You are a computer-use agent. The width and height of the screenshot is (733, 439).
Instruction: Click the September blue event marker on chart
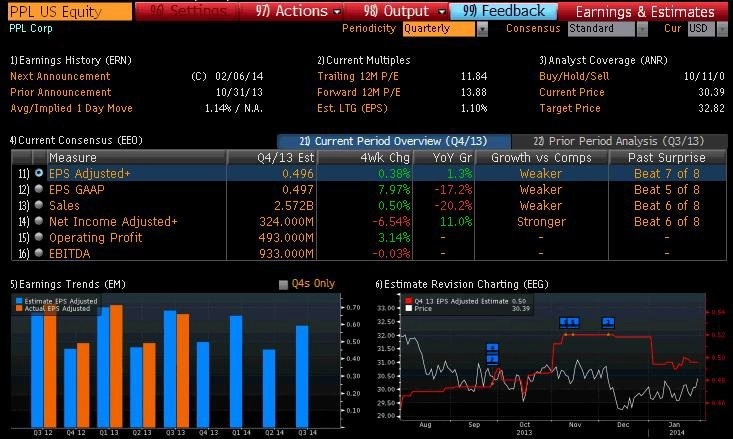point(492,353)
